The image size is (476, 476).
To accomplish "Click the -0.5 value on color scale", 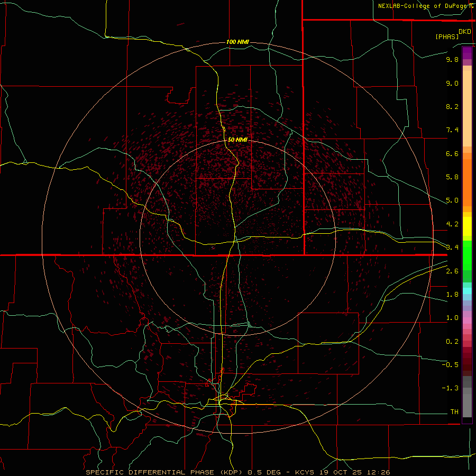I will point(450,365).
